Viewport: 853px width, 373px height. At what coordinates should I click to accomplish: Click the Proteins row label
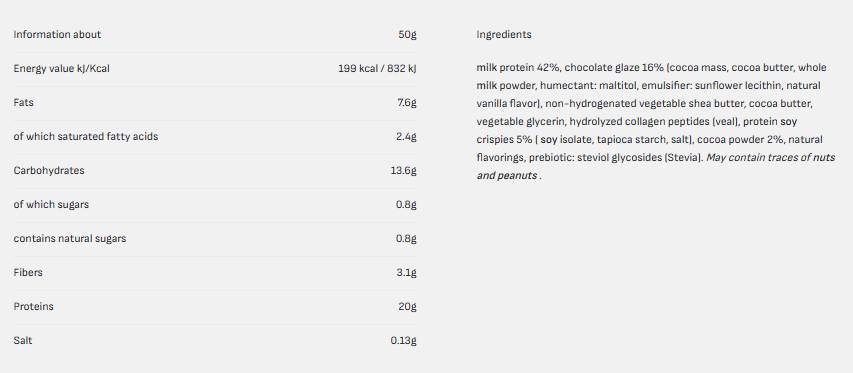coord(34,306)
